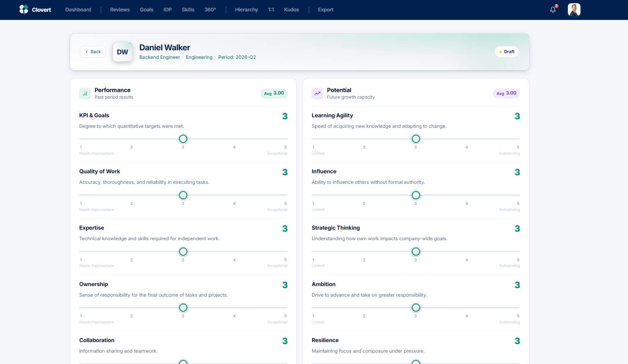Click the Strategic Thinking criterion title
The height and width of the screenshot is (364, 628).
336,228
